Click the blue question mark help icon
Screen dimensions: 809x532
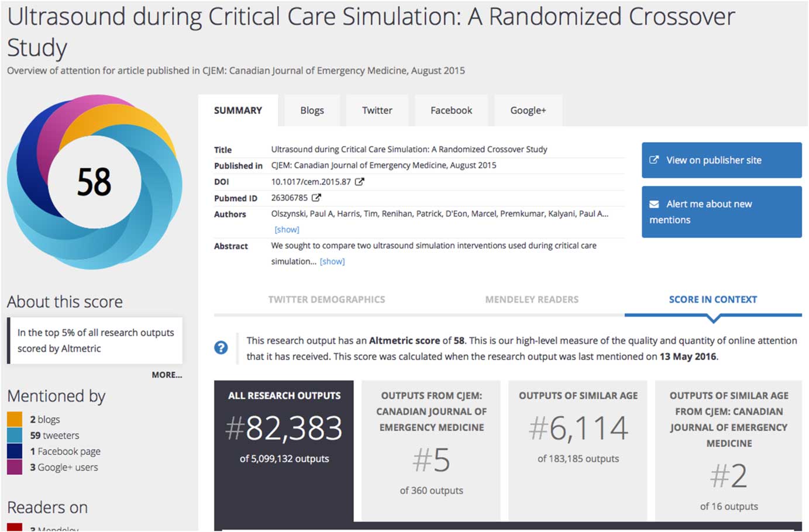tap(221, 348)
